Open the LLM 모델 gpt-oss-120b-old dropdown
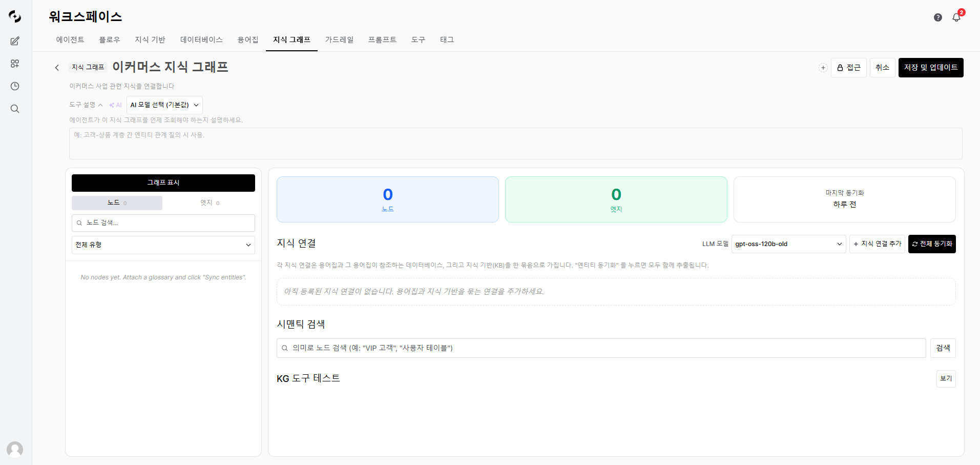This screenshot has height=465, width=980. click(x=789, y=244)
